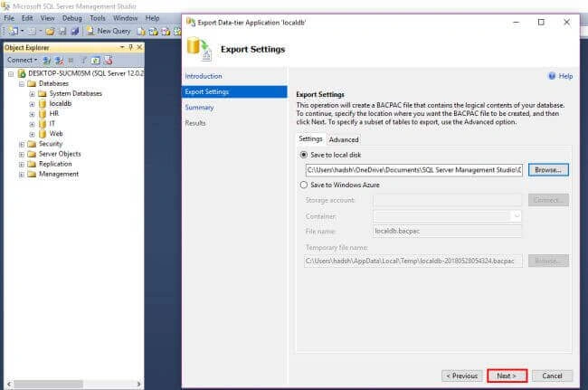Image resolution: width=588 pixels, height=390 pixels.
Task: Click the IT database icon in tree
Action: [x=43, y=124]
